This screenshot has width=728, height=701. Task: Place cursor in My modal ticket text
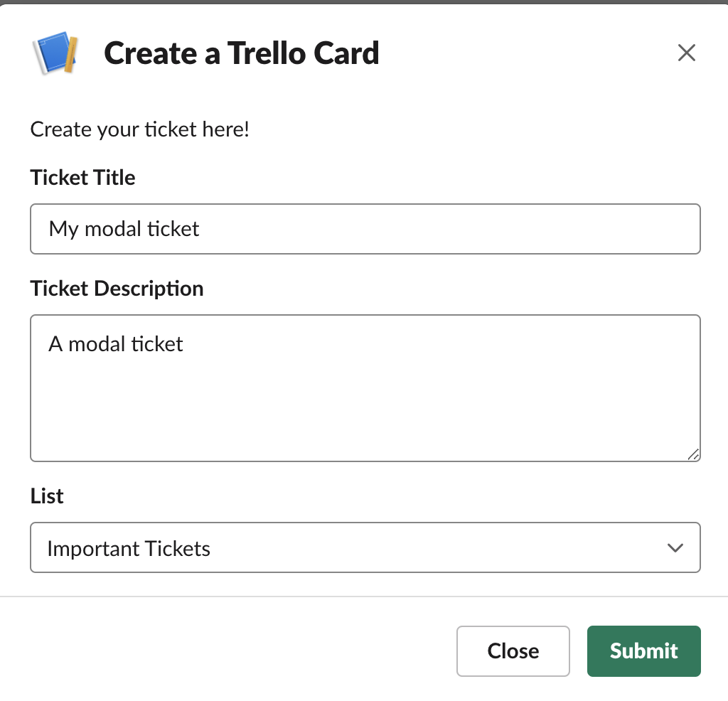click(124, 230)
